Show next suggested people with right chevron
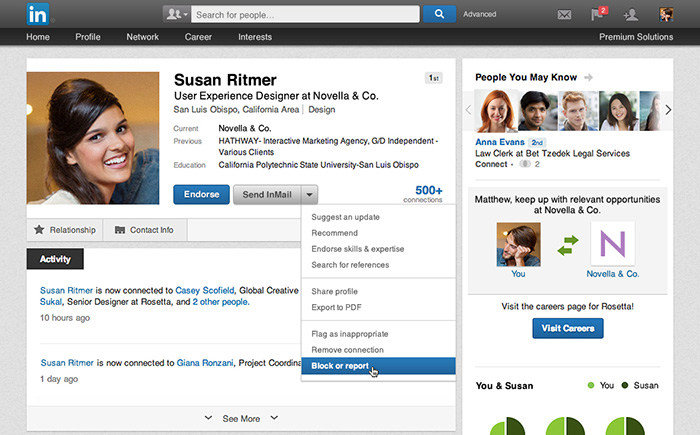Image resolution: width=700 pixels, height=435 pixels. [668, 110]
